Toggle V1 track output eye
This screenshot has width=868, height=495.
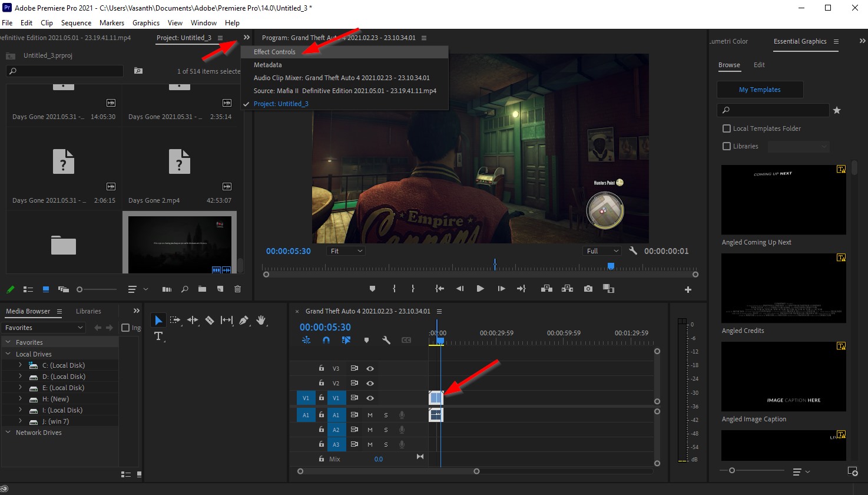pos(370,398)
